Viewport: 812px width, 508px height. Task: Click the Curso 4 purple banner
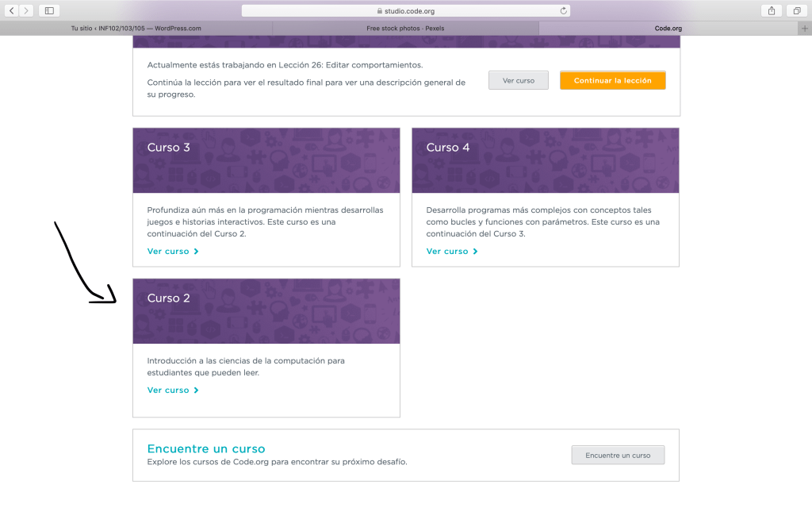click(x=545, y=160)
